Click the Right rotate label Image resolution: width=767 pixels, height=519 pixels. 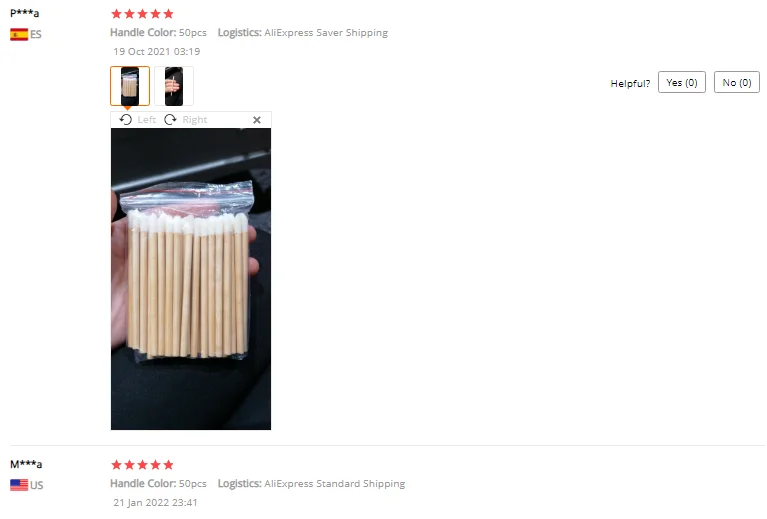[x=195, y=120]
